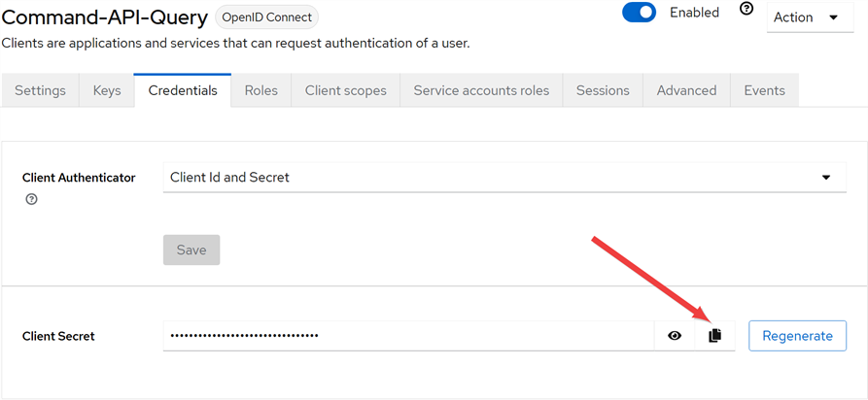
Task: Click the help icon beside Enabled
Action: pyautogui.click(x=746, y=10)
